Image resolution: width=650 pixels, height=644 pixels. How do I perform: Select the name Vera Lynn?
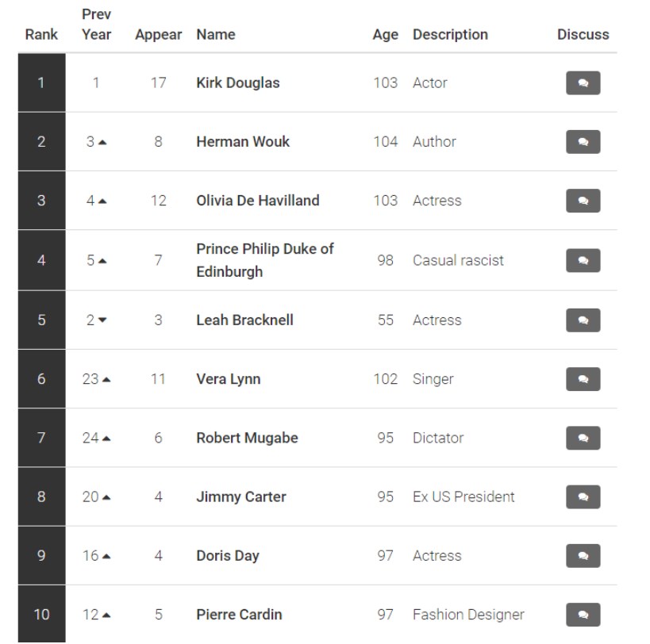[x=229, y=379]
